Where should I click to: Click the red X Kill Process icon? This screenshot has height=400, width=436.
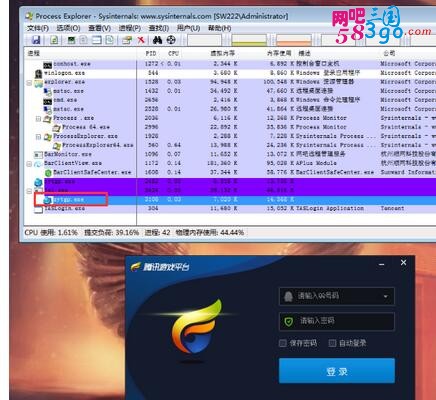coord(141,40)
